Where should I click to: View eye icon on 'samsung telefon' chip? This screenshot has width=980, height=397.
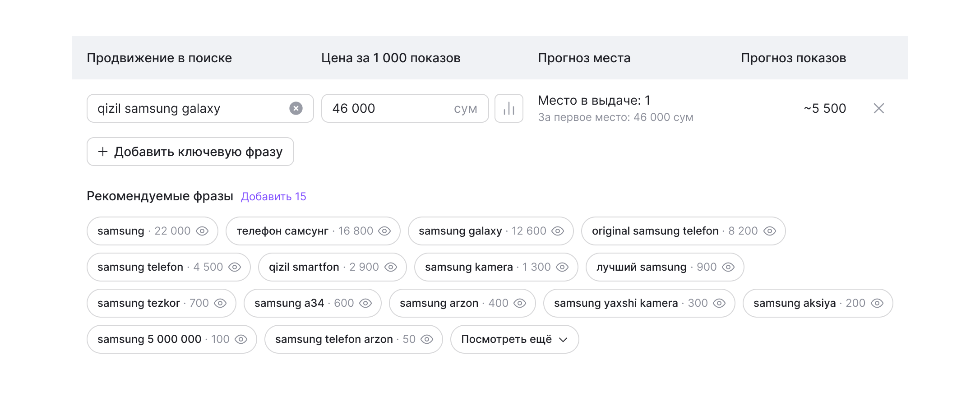click(235, 267)
